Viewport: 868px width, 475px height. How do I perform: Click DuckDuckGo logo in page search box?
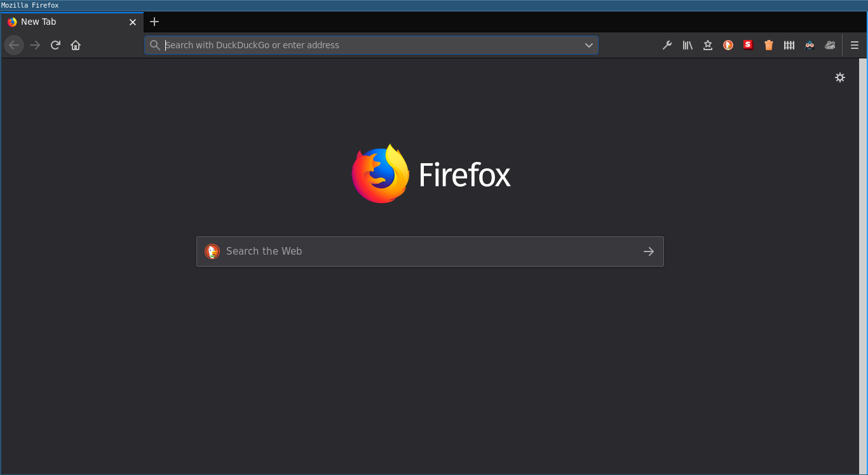point(212,251)
